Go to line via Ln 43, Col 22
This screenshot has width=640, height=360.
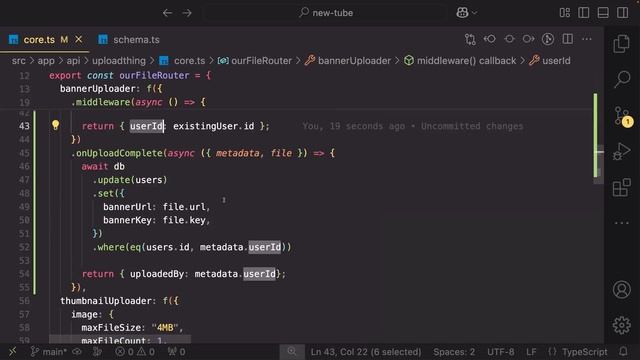pos(365,352)
